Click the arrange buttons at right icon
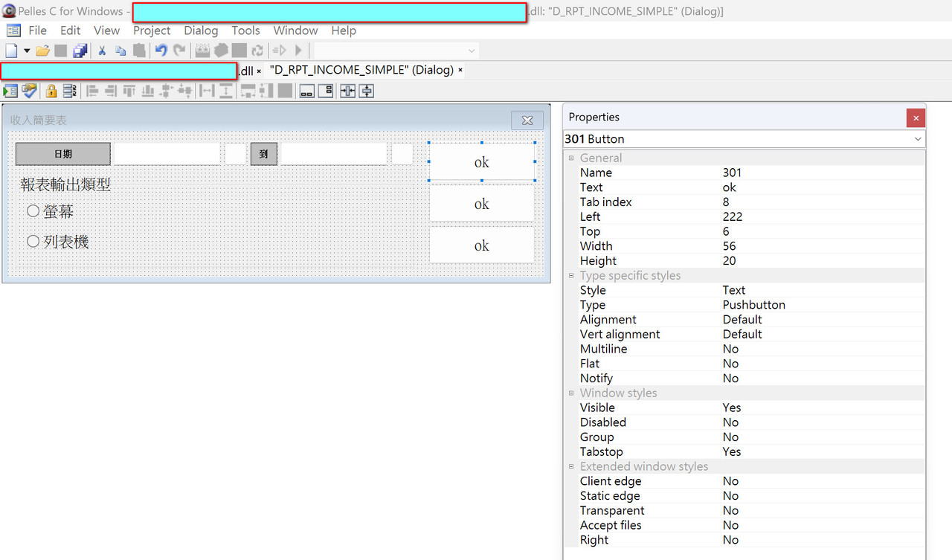This screenshot has width=952, height=560. pos(325,91)
